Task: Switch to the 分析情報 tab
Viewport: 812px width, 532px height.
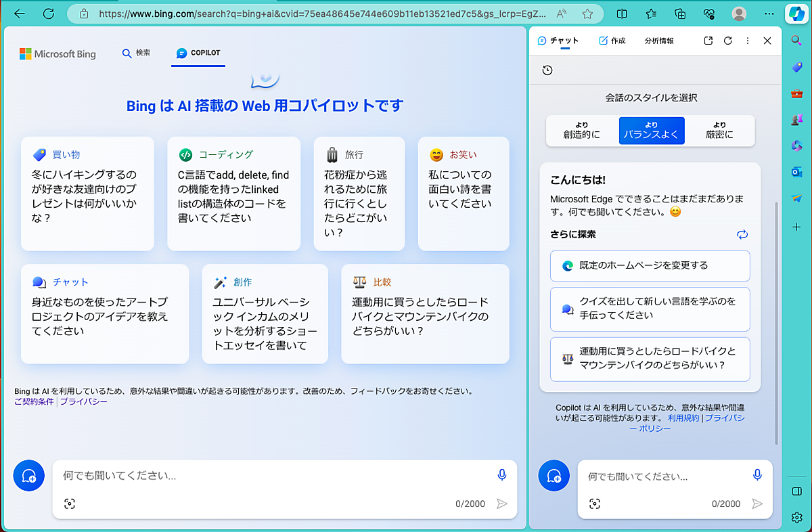Action: (659, 41)
